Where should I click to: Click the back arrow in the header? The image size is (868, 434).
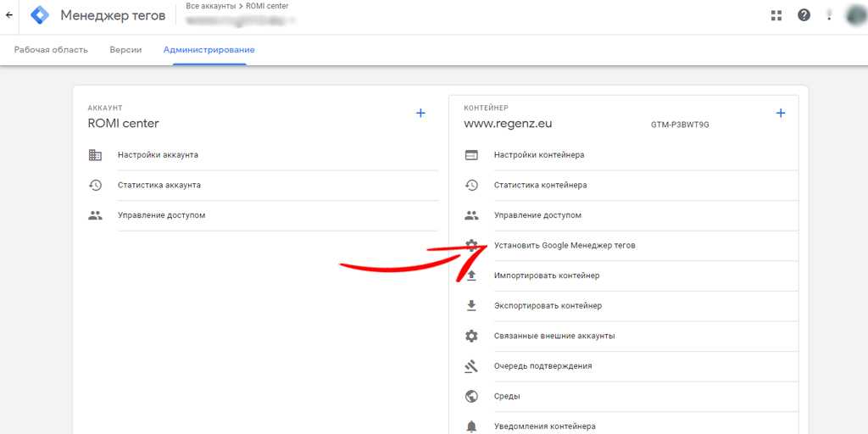pyautogui.click(x=9, y=15)
